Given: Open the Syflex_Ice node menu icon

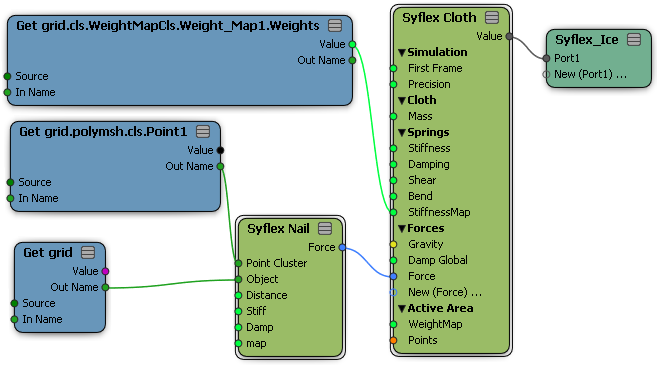Looking at the screenshot, I should pyautogui.click(x=634, y=39).
